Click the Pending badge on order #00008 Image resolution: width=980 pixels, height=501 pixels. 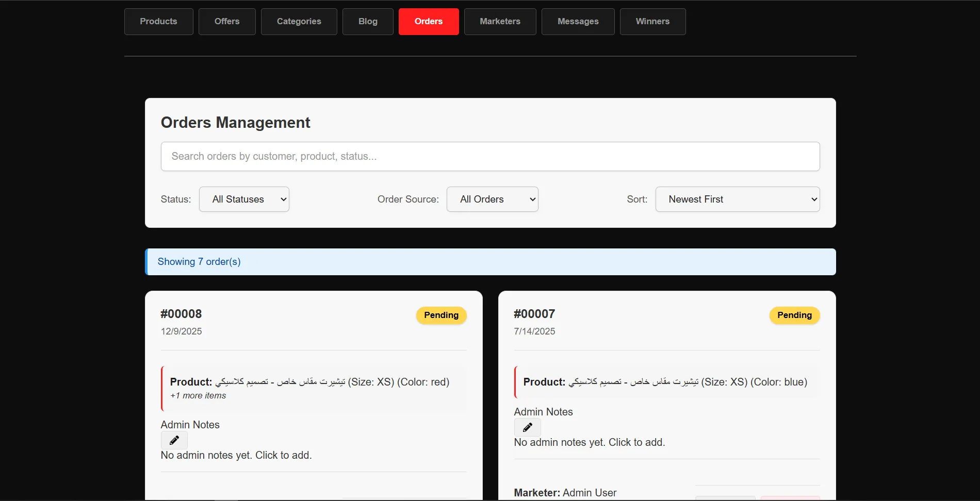pyautogui.click(x=442, y=315)
